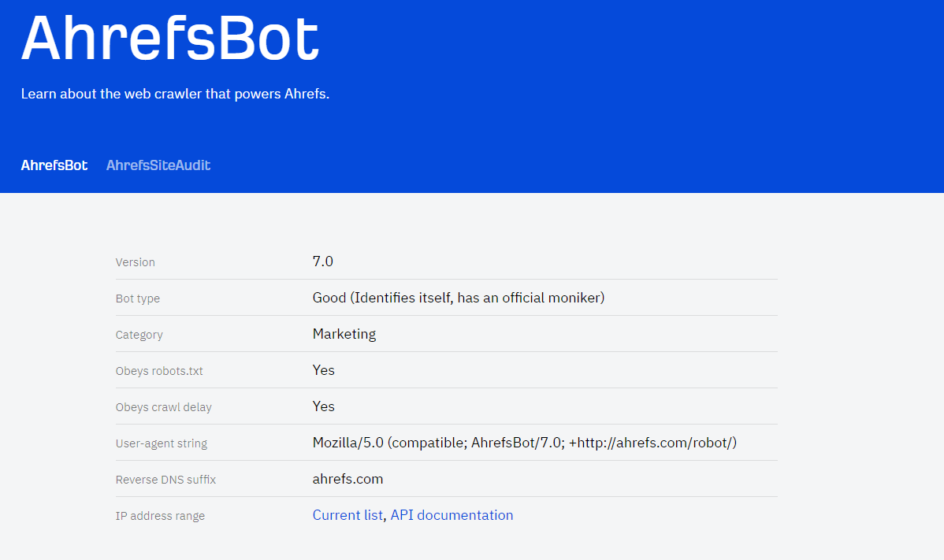
Task: Select the Category row label
Action: tap(139, 335)
